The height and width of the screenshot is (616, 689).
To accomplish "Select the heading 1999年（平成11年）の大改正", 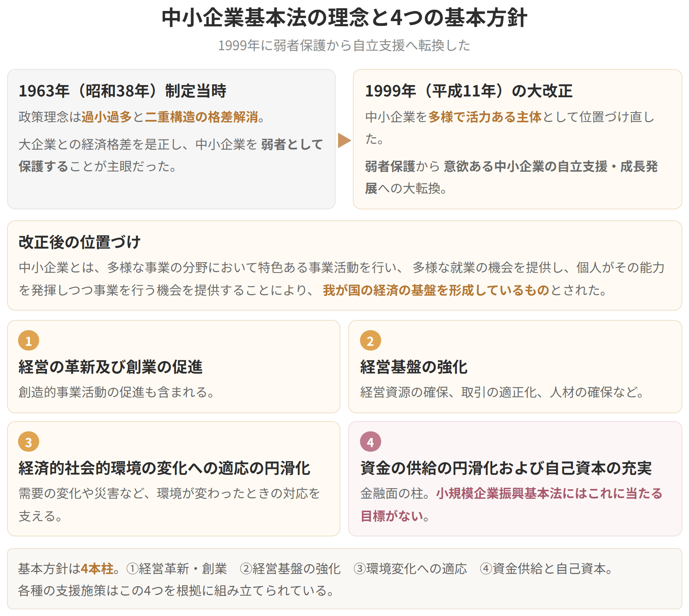I will (469, 91).
